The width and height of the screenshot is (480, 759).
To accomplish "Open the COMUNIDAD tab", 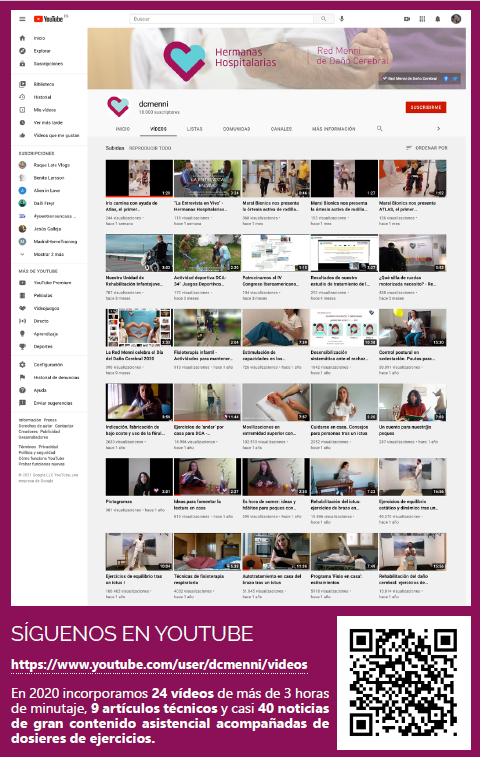I will click(237, 129).
